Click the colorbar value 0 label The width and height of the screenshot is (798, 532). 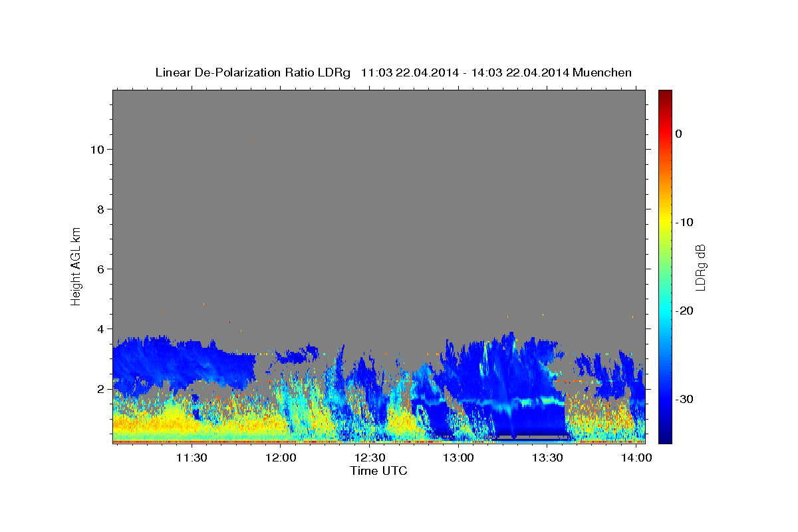tap(679, 134)
